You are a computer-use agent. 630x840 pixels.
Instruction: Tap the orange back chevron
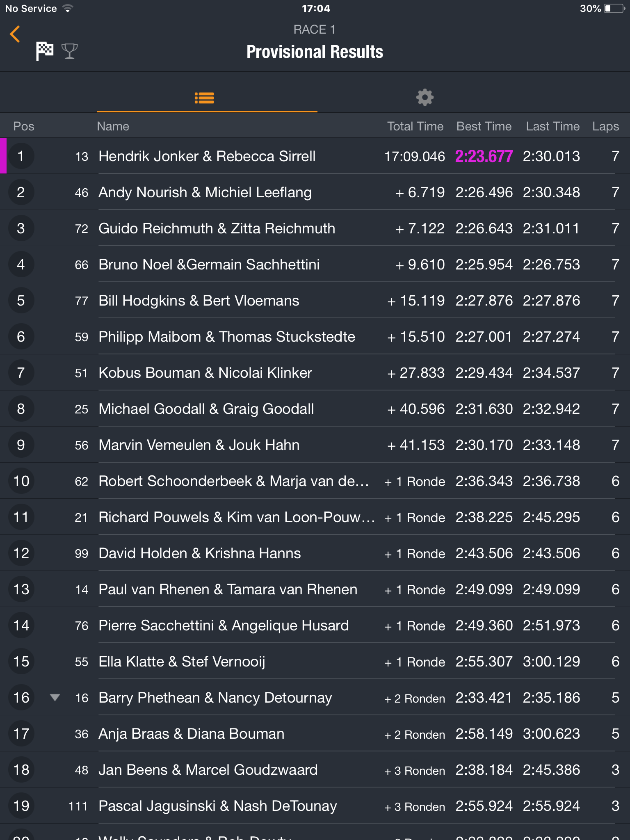15,34
